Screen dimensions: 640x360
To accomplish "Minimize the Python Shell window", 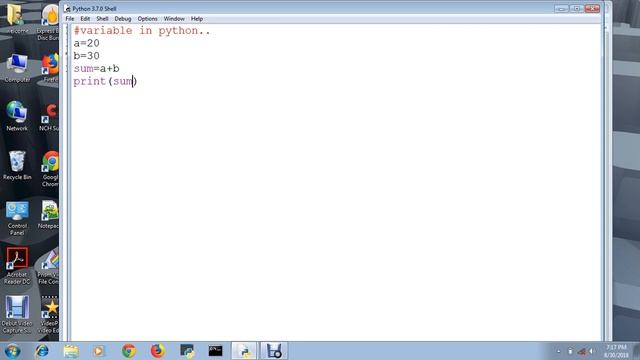I will (x=561, y=9).
